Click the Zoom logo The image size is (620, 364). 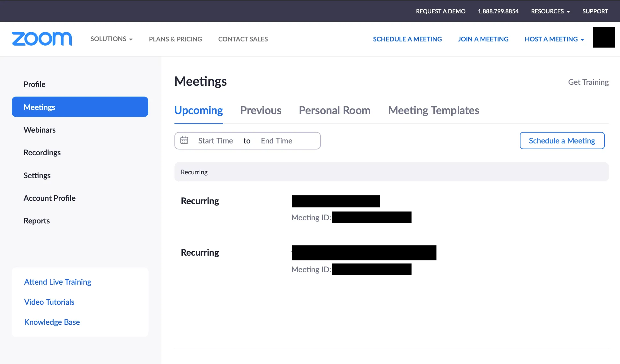42,39
